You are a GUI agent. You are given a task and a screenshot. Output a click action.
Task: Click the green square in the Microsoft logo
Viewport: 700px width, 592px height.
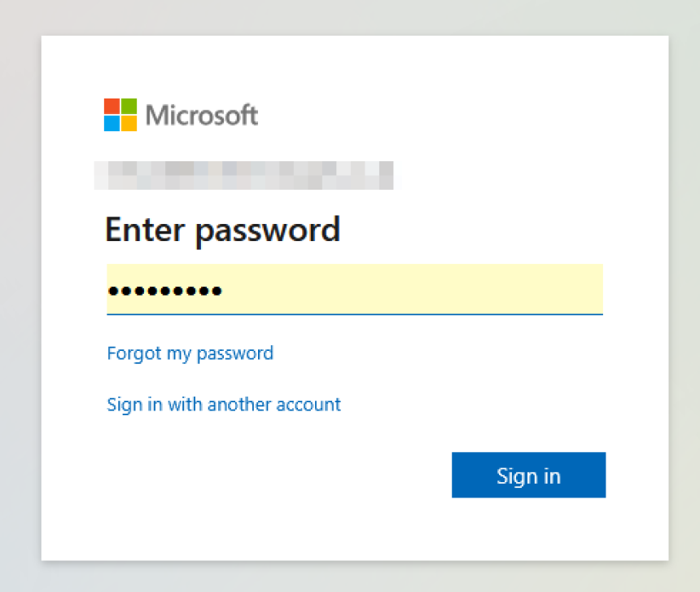click(130, 106)
